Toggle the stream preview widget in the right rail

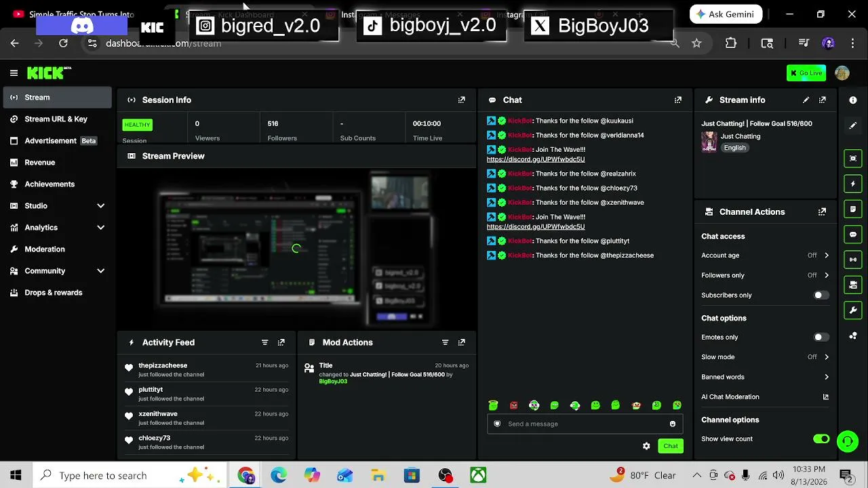(x=853, y=159)
